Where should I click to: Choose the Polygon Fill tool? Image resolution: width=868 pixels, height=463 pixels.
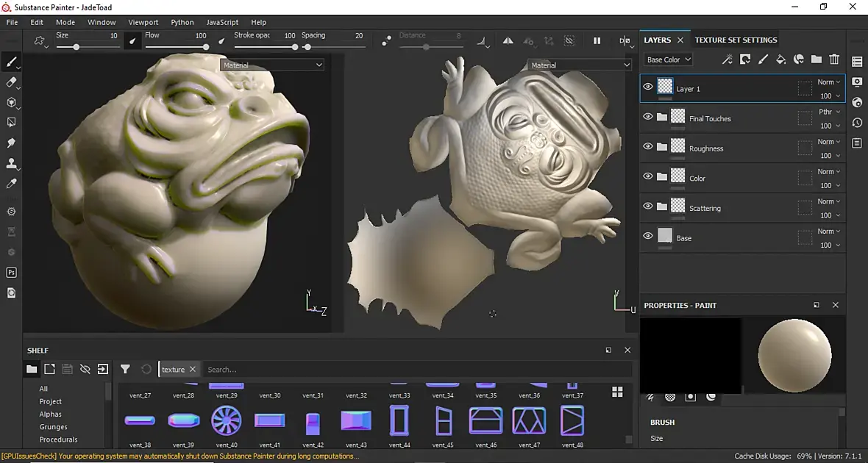[11, 122]
